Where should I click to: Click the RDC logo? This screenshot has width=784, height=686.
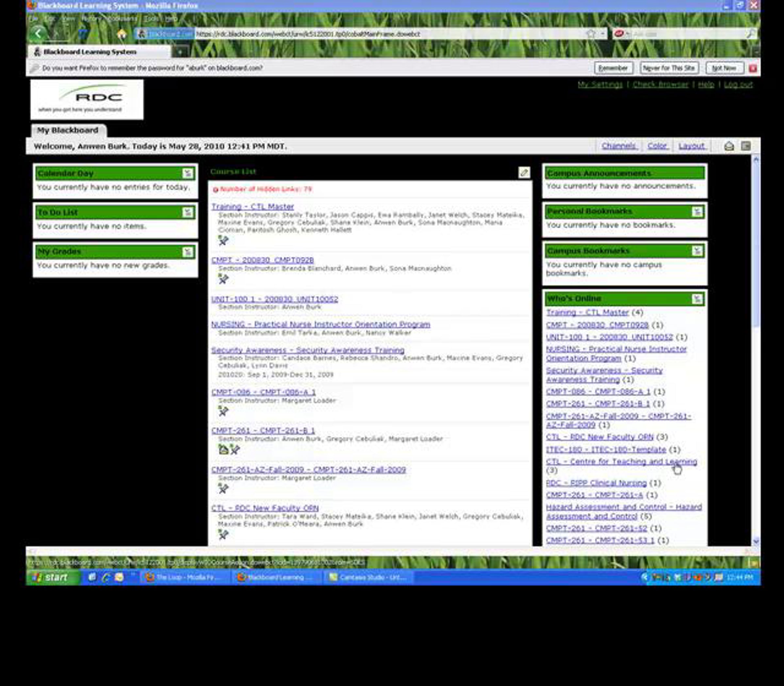click(x=87, y=100)
